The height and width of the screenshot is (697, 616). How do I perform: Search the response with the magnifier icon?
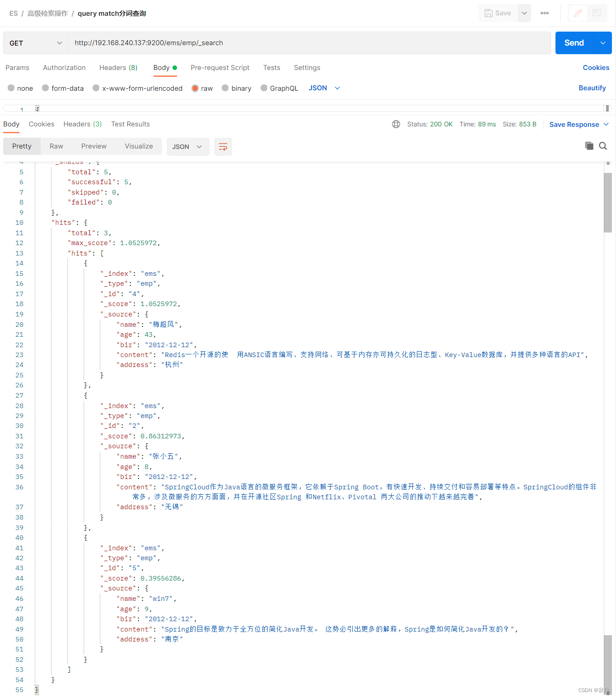click(x=603, y=146)
